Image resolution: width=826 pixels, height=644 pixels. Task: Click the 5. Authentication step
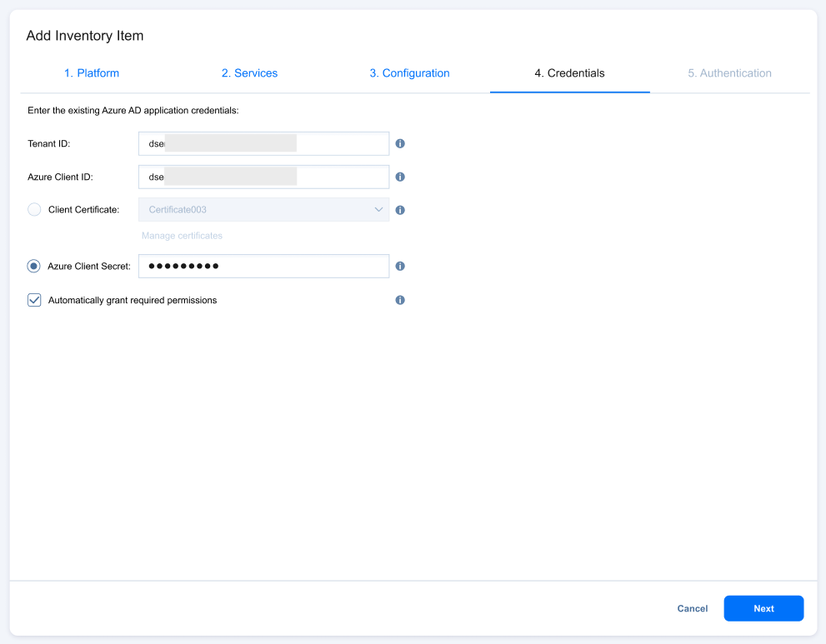click(729, 73)
